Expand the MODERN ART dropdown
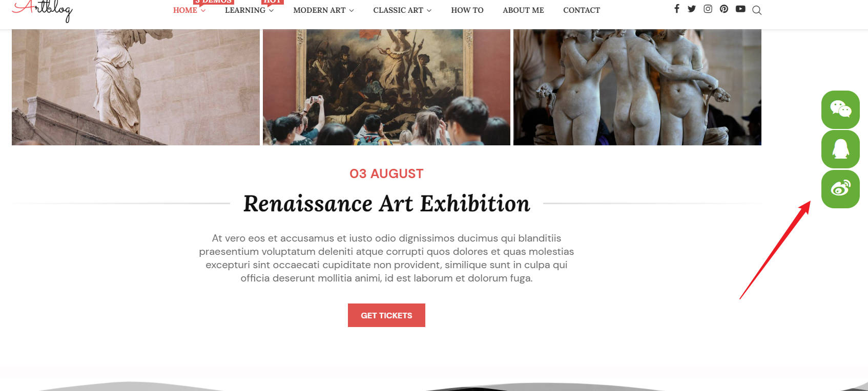The height and width of the screenshot is (391, 868). [323, 10]
